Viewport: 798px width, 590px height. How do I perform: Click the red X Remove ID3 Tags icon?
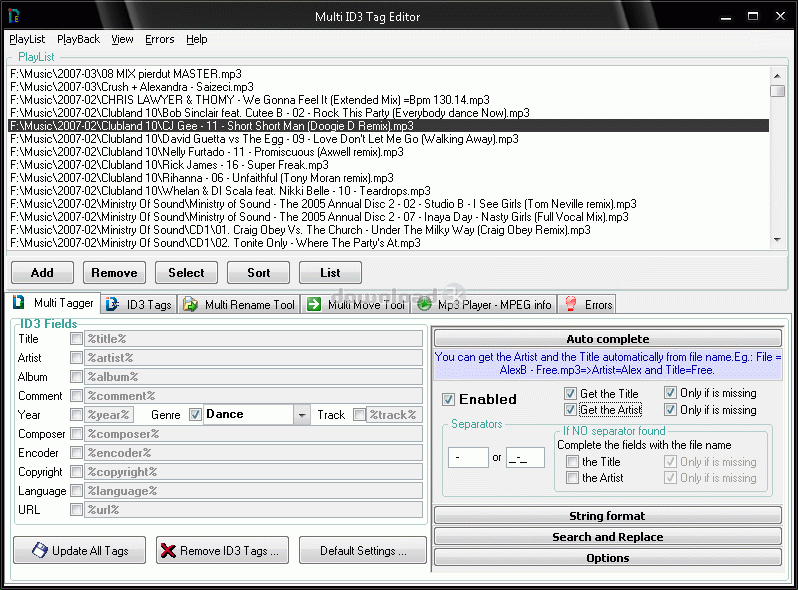tap(168, 550)
